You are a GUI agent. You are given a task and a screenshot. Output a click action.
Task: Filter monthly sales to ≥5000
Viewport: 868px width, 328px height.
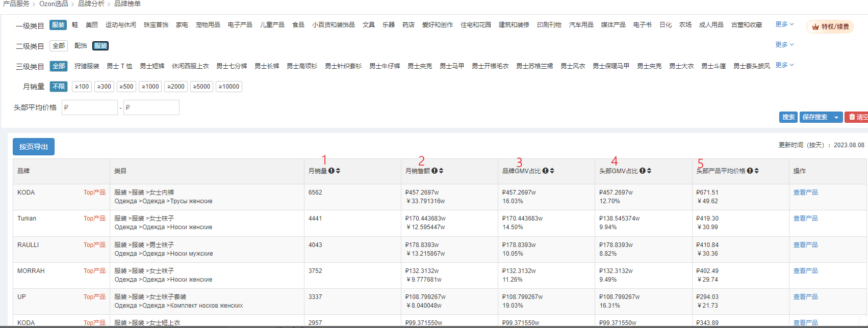201,87
